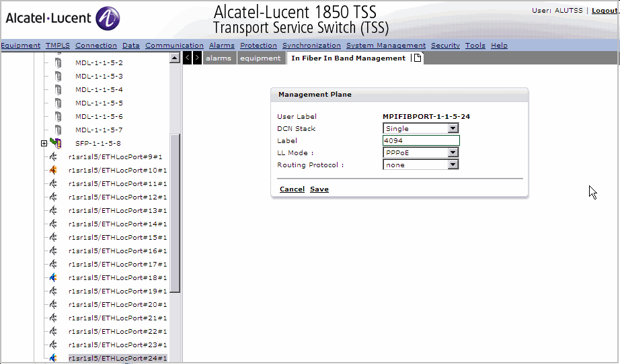Click the port icon for ETHLocPort#19#1

click(53, 291)
